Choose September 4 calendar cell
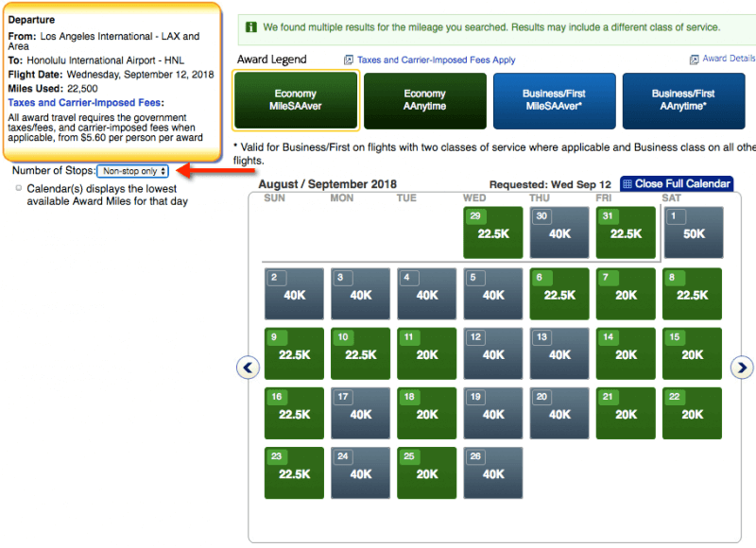The width and height of the screenshot is (756, 548). [427, 294]
